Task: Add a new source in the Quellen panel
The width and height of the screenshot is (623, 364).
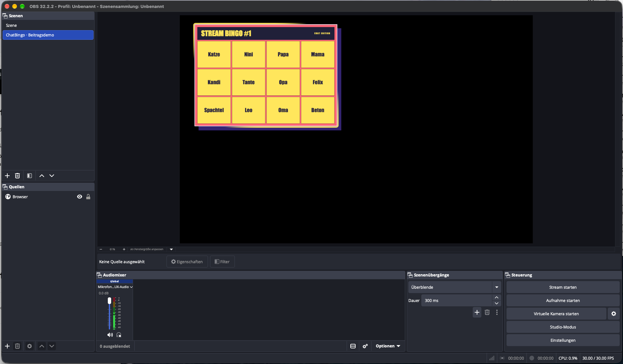Action: coord(7,346)
